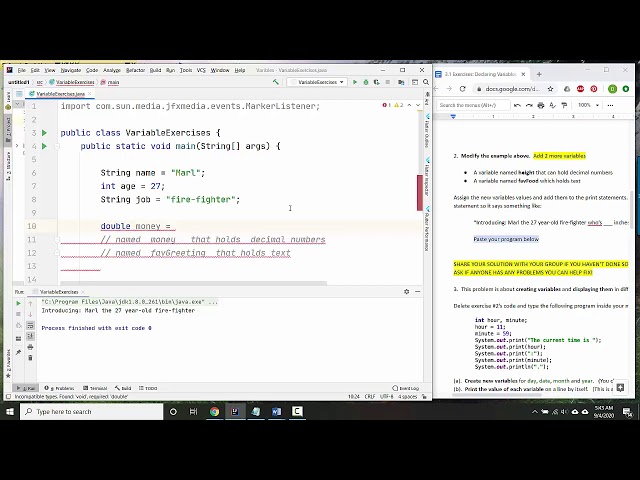This screenshot has height=480, width=640.
Task: Open the TODO tool window tab
Action: (x=148, y=388)
